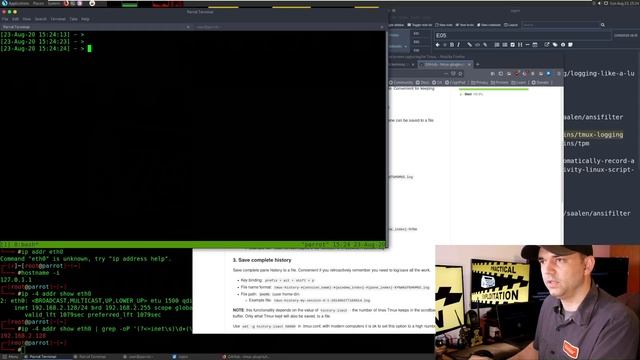Click the Joplin search magnifier icon

point(603,25)
